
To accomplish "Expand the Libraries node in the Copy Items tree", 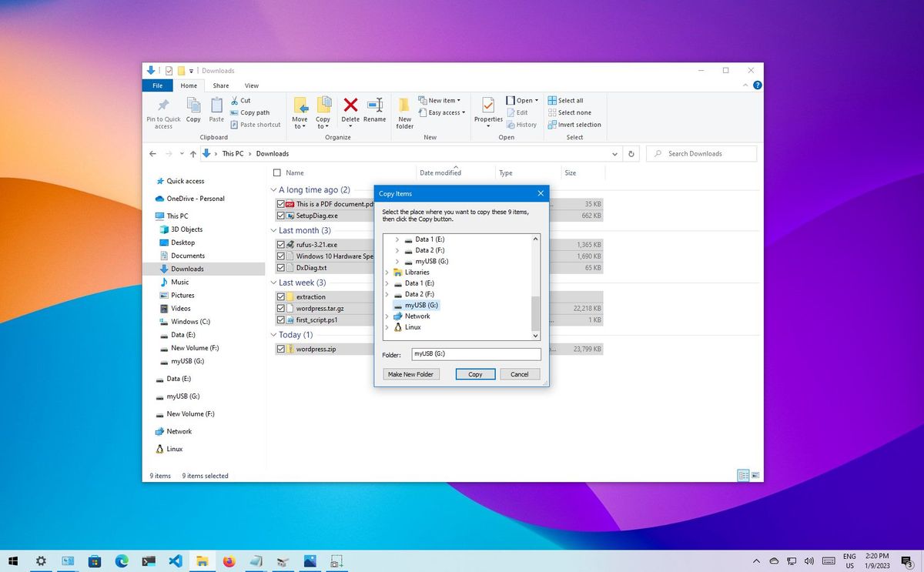I will click(x=387, y=272).
